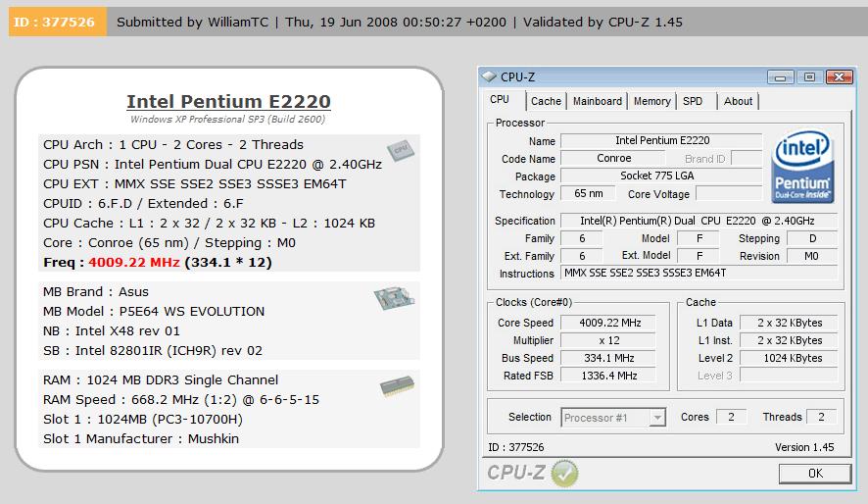Click the Level 2 value 1024 KBytes
Image resolution: width=868 pixels, height=504 pixels.
tap(789, 358)
